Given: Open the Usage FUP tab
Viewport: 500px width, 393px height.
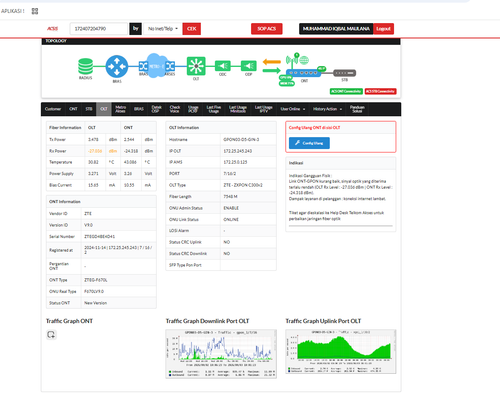Looking at the screenshot, I should coord(193,109).
